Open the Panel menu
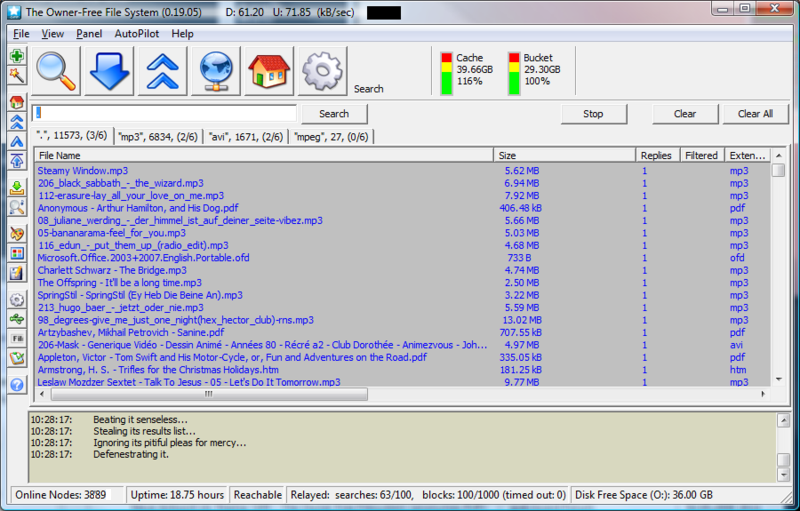Image resolution: width=800 pixels, height=511 pixels. pyautogui.click(x=89, y=33)
